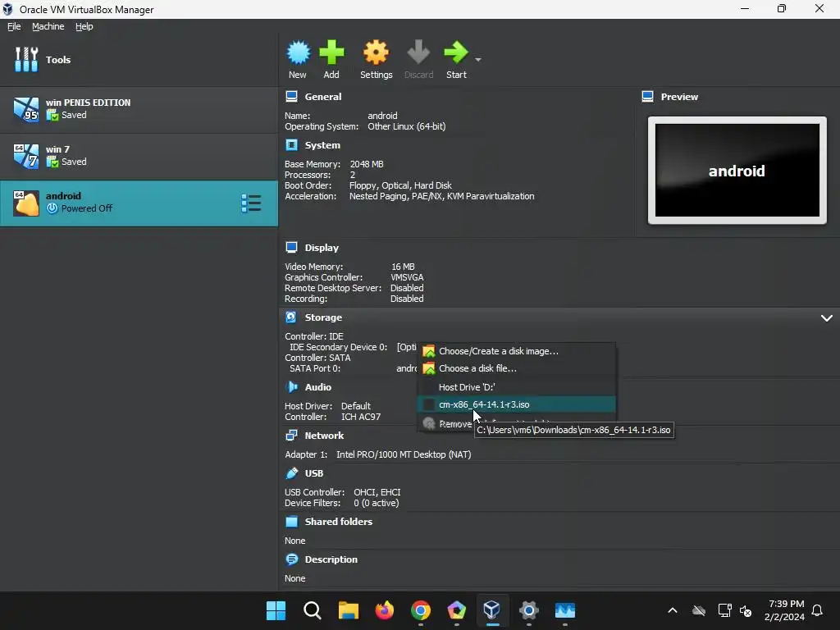
Task: Click the System section header
Action: (322, 145)
